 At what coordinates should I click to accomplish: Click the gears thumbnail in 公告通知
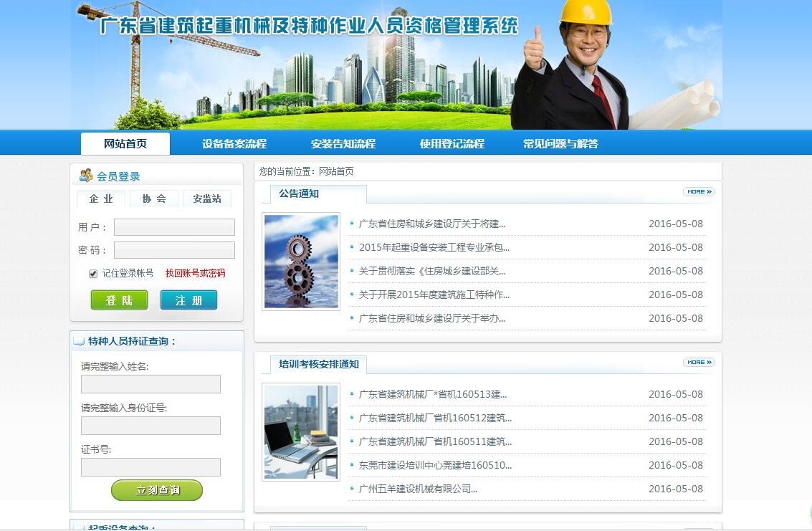coord(301,262)
